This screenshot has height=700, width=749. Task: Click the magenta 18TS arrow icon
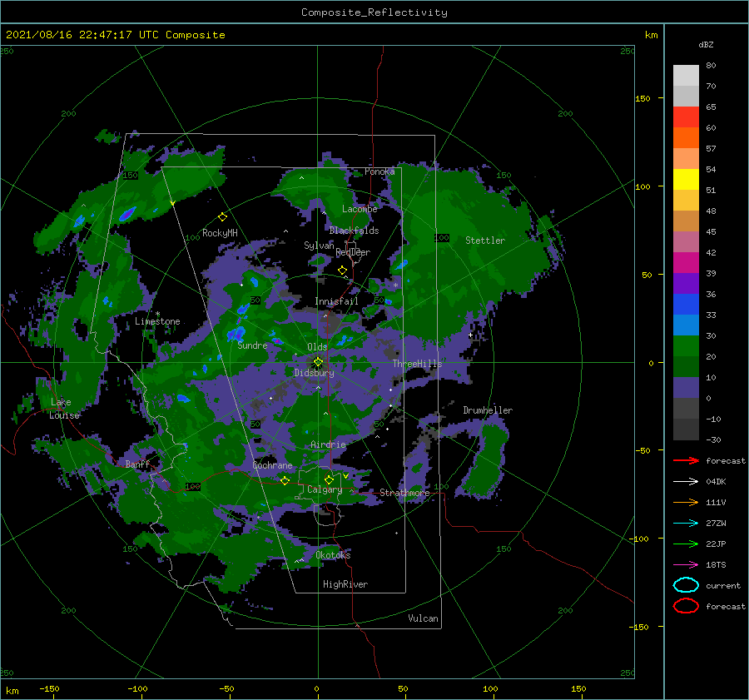(x=686, y=565)
